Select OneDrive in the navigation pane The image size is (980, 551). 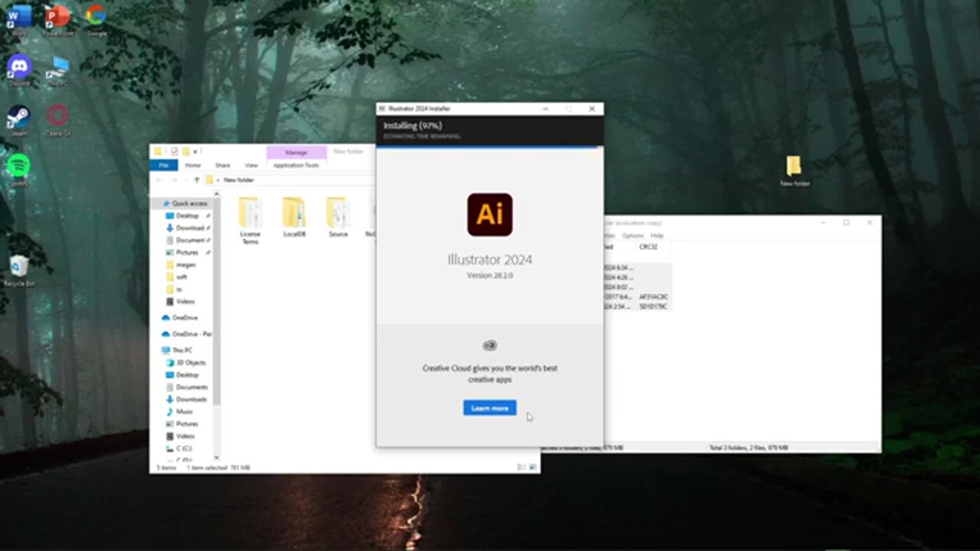click(181, 318)
